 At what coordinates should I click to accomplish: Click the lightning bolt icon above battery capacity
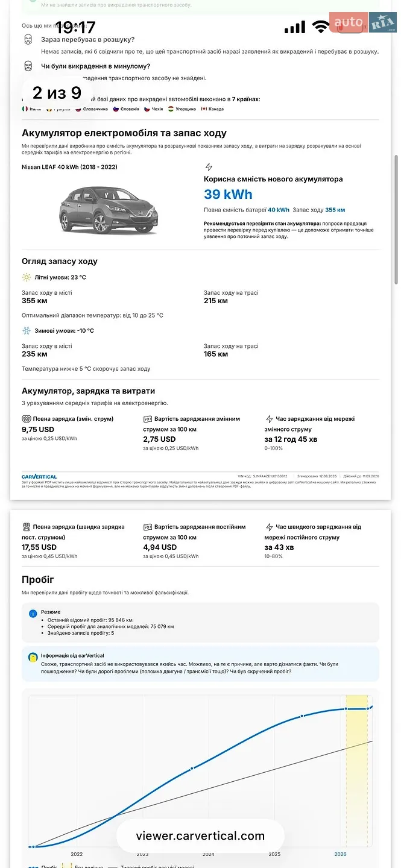tap(209, 167)
